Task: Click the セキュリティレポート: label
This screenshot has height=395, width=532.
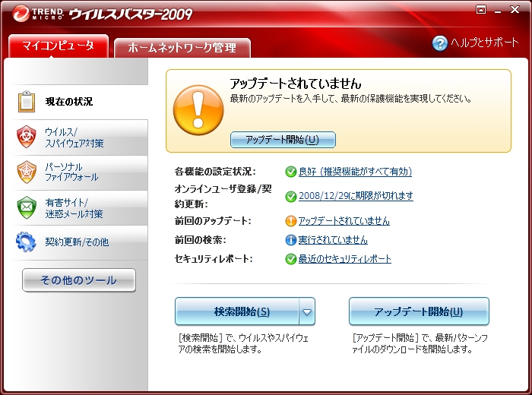Action: point(214,259)
